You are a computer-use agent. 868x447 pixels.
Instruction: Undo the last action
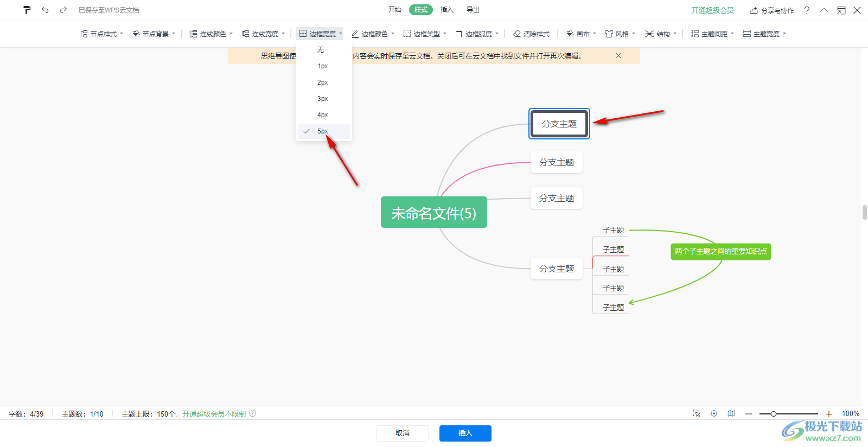(x=45, y=10)
